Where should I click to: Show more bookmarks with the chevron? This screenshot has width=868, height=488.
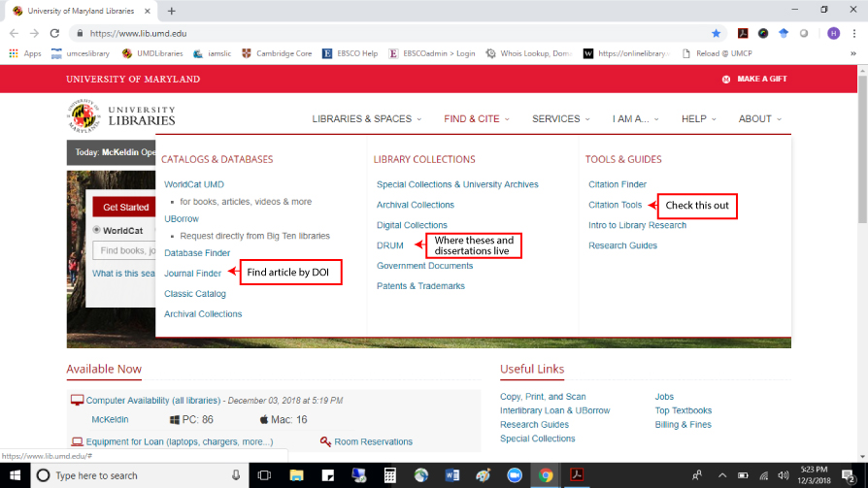853,53
